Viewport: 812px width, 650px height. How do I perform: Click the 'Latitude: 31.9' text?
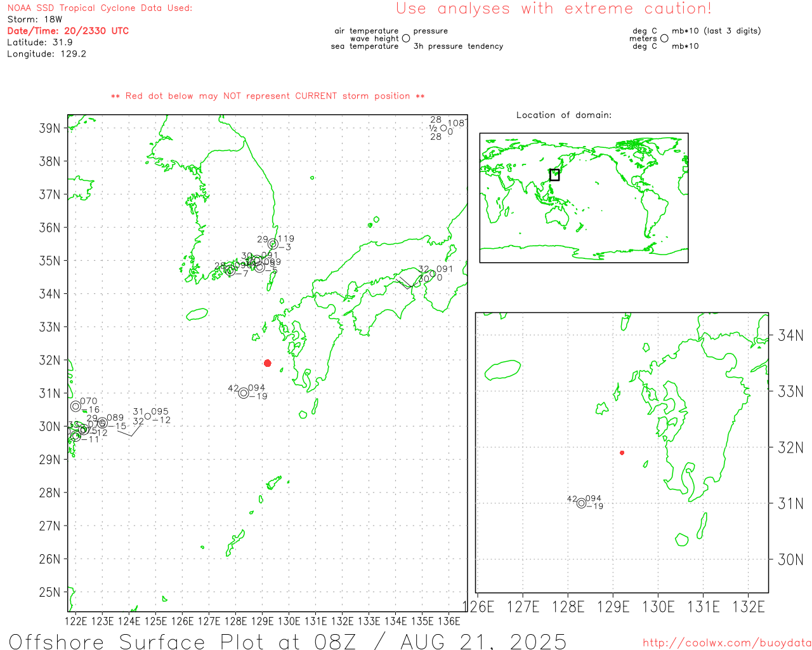(x=40, y=43)
